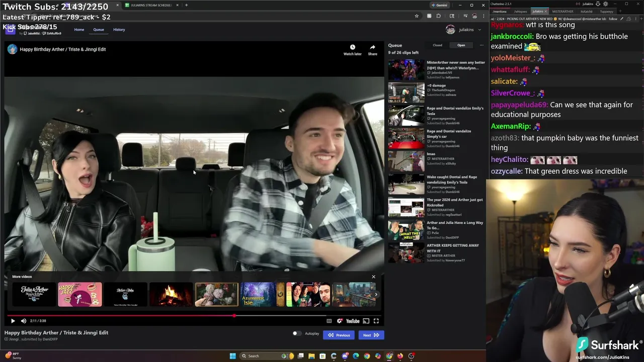Cast the video with the cast icon
Screen dimensions: 644x362
[366, 321]
